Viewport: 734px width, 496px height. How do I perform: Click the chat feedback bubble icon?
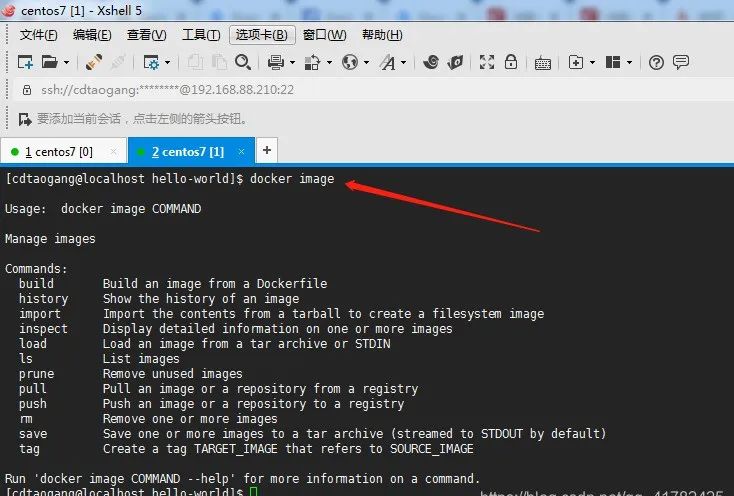[x=681, y=62]
